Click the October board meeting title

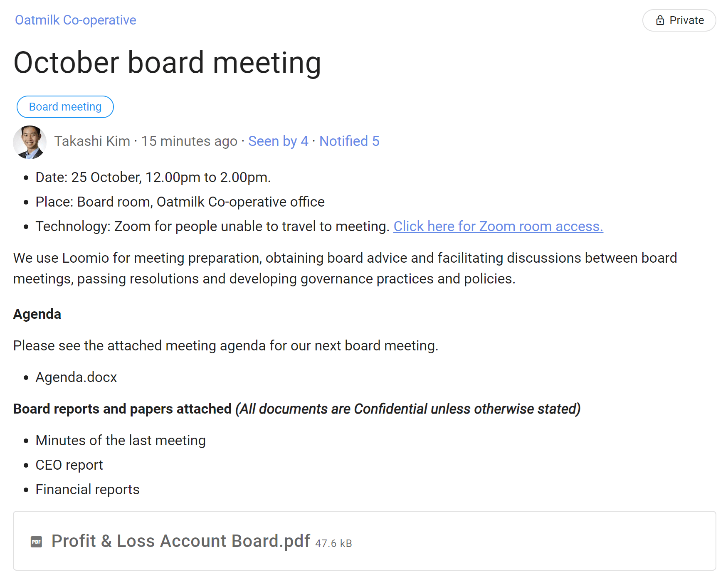pos(167,63)
